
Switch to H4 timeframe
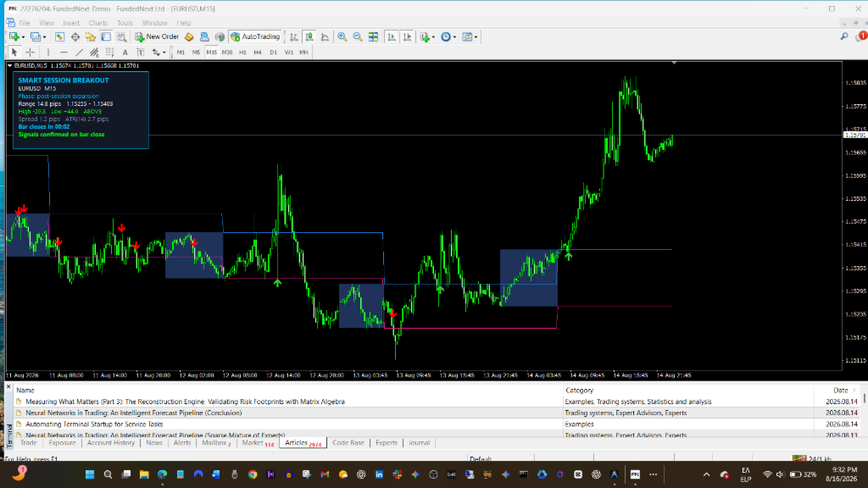(258, 52)
